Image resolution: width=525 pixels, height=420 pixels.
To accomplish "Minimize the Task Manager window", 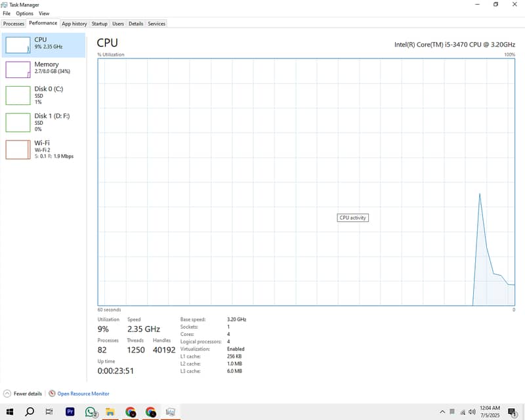I will tap(478, 5).
